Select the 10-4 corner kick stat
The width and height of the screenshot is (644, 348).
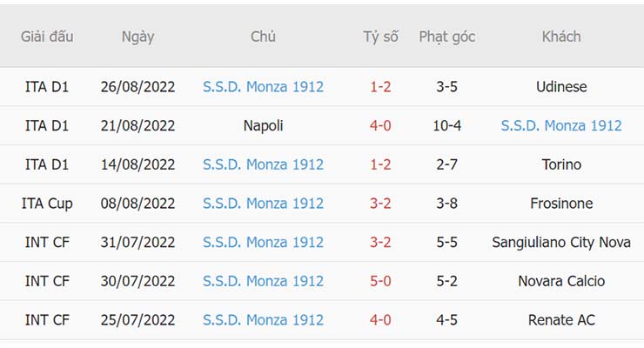[446, 126]
